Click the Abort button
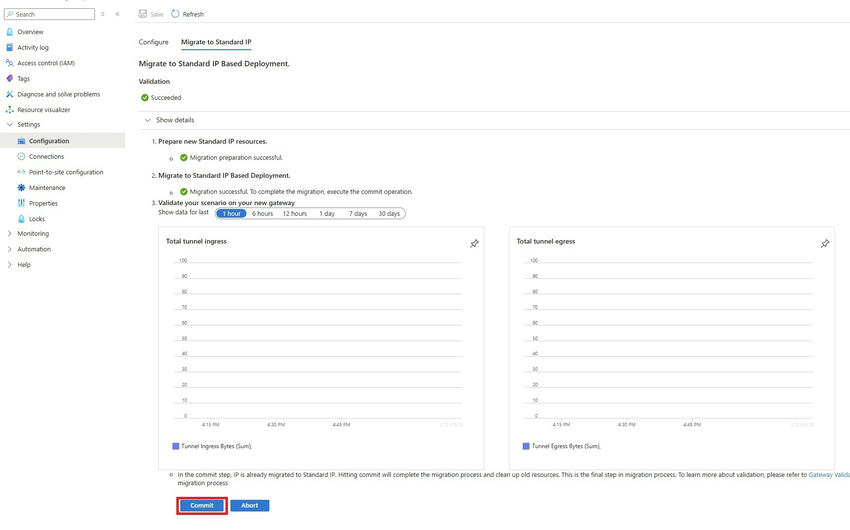This screenshot has height=530, width=850. tap(249, 505)
